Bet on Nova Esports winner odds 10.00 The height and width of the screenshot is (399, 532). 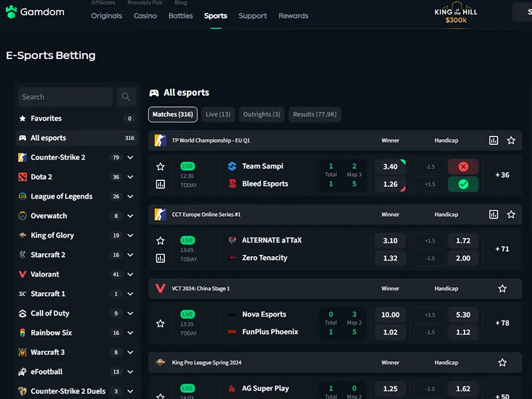coord(390,315)
